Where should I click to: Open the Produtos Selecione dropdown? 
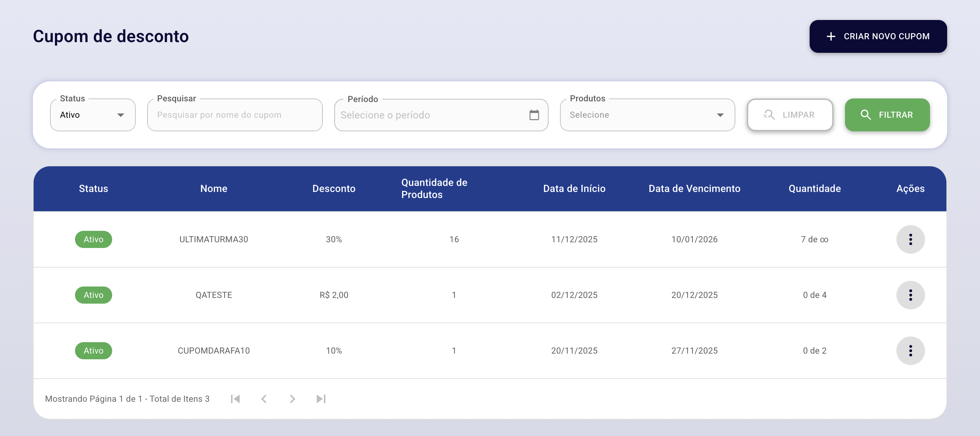point(647,115)
